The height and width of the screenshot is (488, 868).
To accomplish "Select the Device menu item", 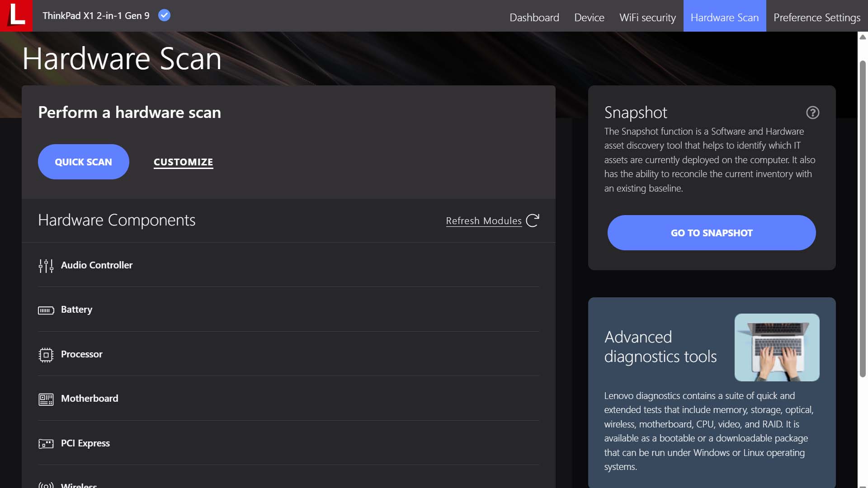I will click(x=589, y=17).
